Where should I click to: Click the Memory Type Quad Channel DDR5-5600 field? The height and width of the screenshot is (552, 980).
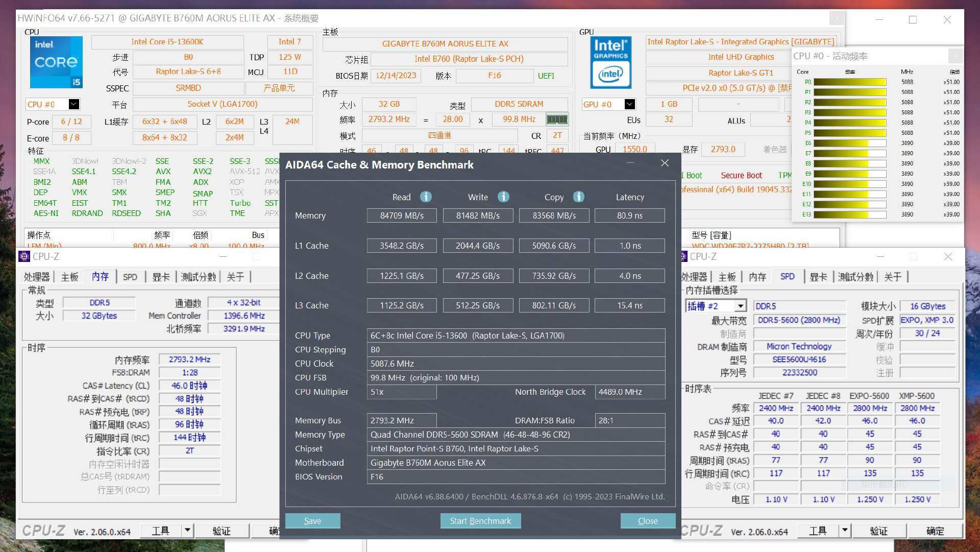[x=516, y=435]
